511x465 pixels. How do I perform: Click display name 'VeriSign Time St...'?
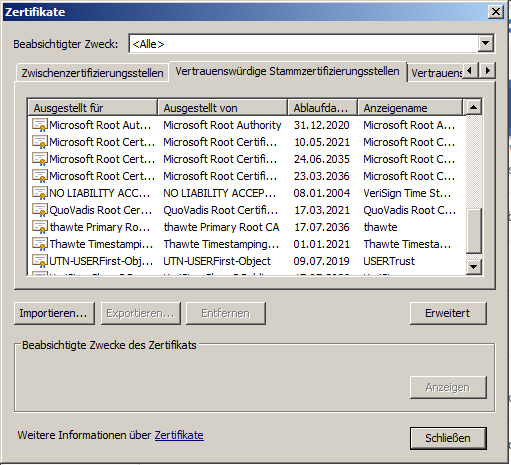(407, 193)
